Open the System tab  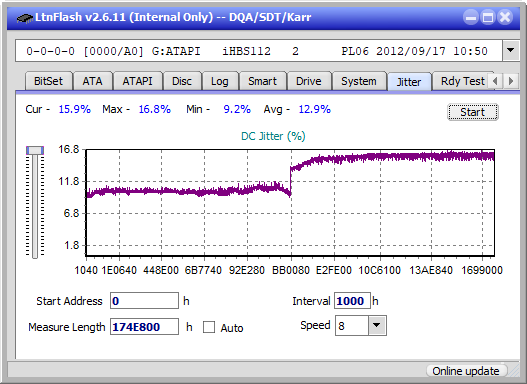point(359,81)
